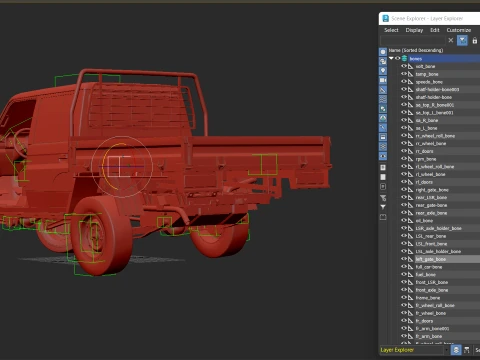Click the bone type icon beside rpm_bone
480x360 pixels.
point(410,159)
